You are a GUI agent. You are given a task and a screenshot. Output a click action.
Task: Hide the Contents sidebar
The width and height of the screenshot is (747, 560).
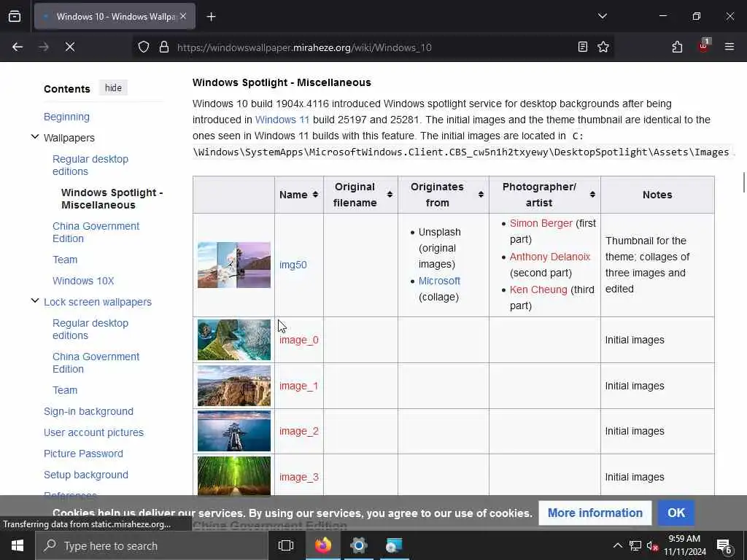click(x=113, y=88)
